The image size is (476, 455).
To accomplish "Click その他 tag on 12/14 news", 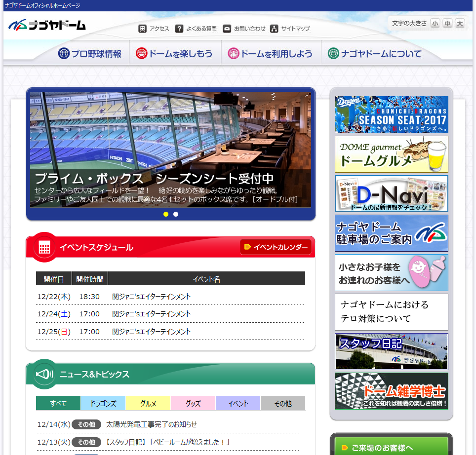I will coord(86,424).
